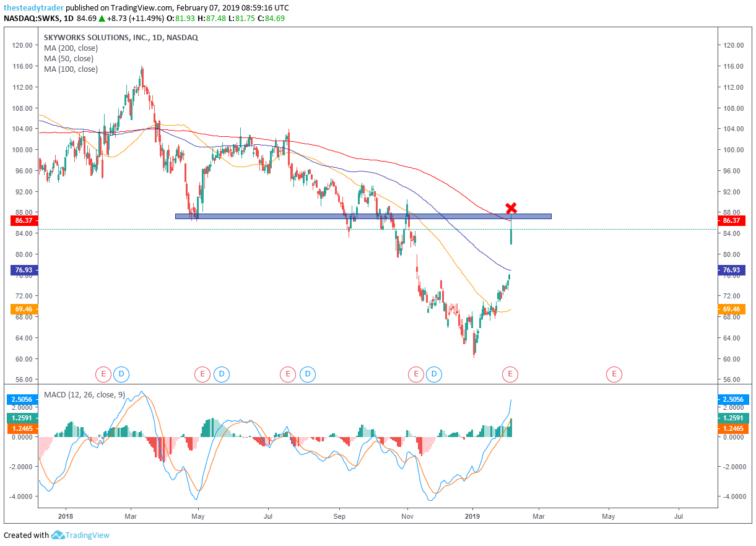This screenshot has width=756, height=546.
Task: Click the close value C:84.69
Action: (271, 19)
